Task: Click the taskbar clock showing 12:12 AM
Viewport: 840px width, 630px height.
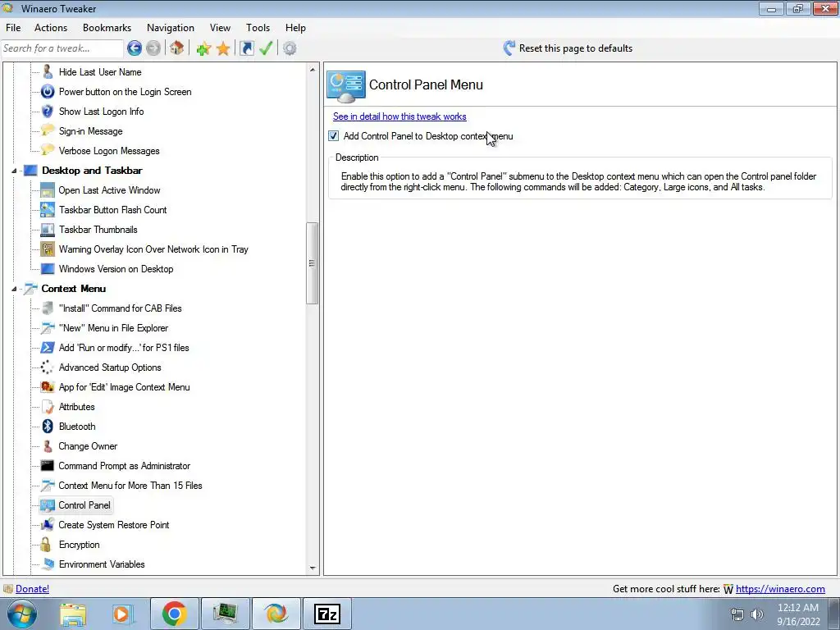Action: coord(798,614)
